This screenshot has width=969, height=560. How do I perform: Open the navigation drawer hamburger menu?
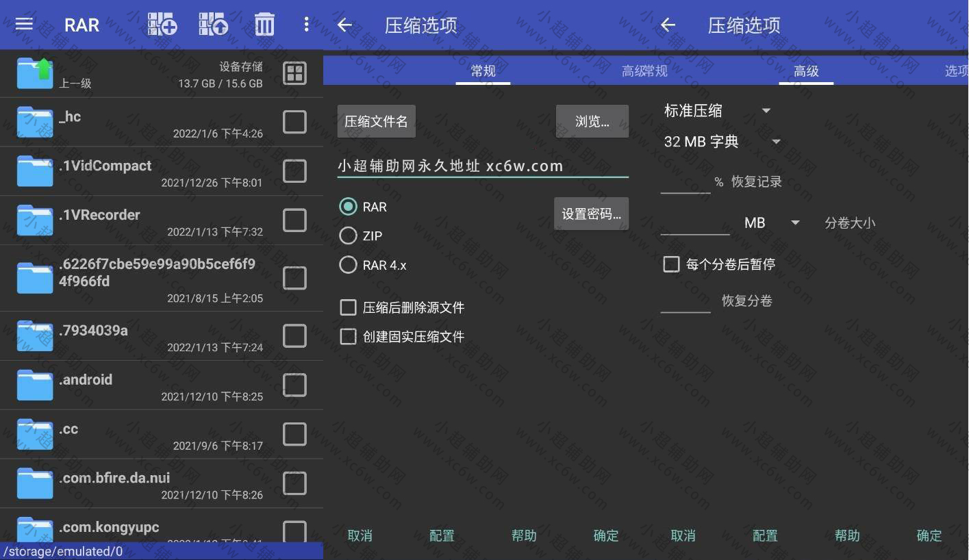tap(23, 25)
